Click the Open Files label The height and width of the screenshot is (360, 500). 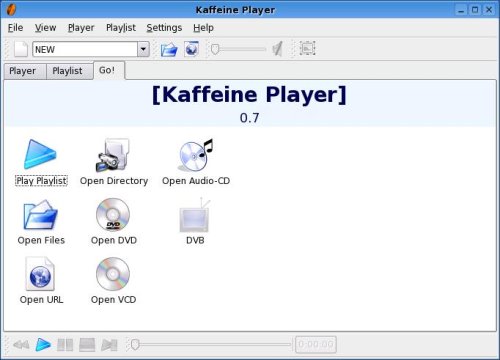click(41, 240)
